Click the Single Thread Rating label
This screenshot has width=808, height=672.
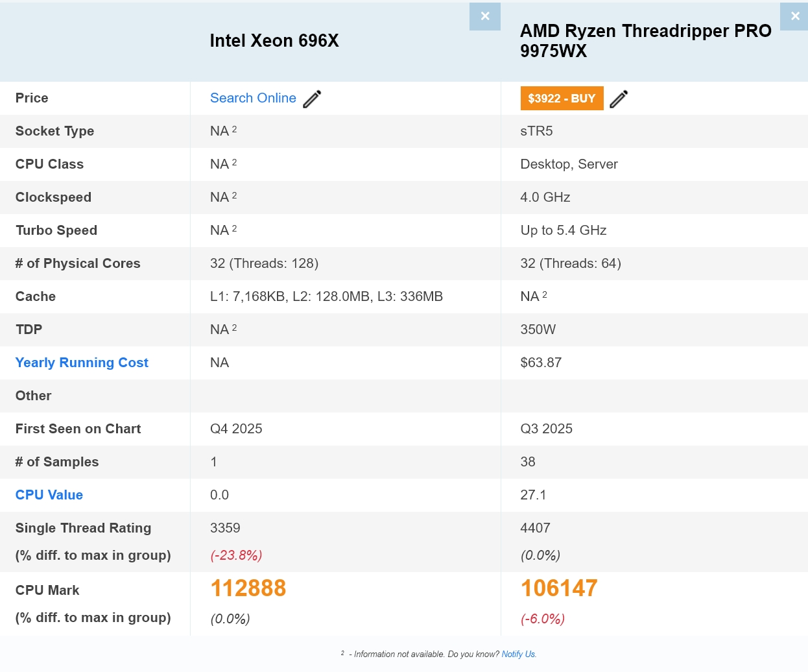pyautogui.click(x=83, y=528)
